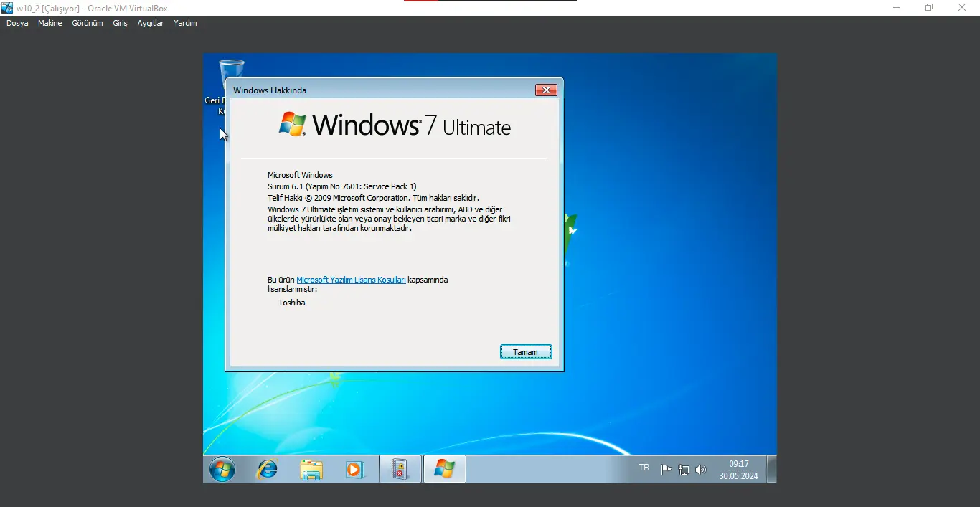Open the Görünüm menu
Viewport: 980px width, 507px height.
(88, 23)
